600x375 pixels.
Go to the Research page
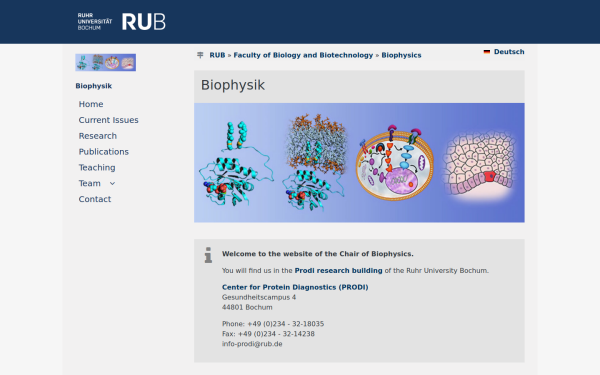98,136
